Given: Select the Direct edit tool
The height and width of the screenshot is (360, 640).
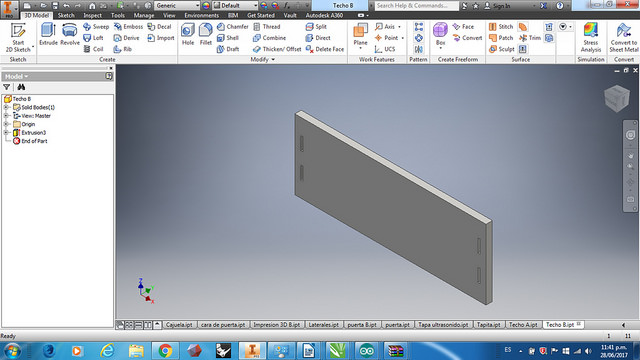Looking at the screenshot, I should [318, 38].
